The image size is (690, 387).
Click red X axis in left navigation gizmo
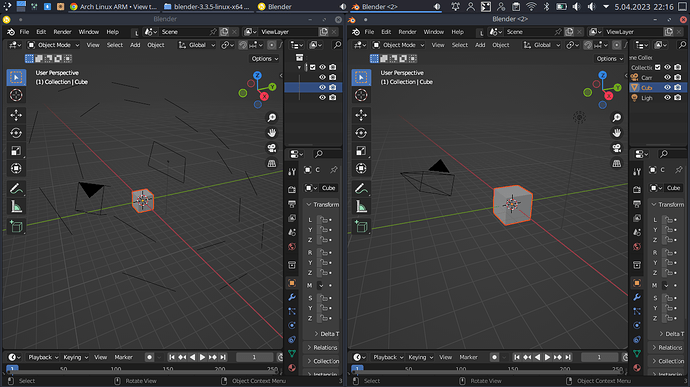(x=264, y=96)
